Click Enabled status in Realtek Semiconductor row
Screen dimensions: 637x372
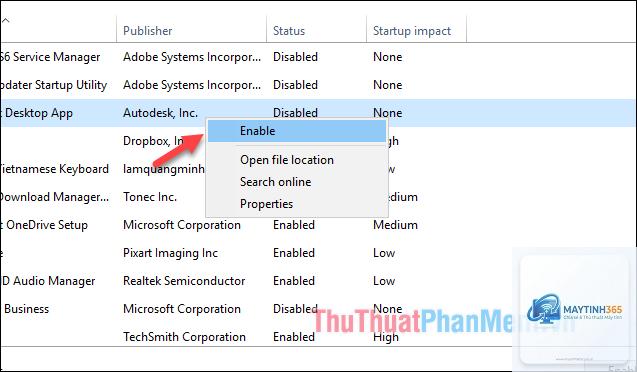(x=294, y=281)
